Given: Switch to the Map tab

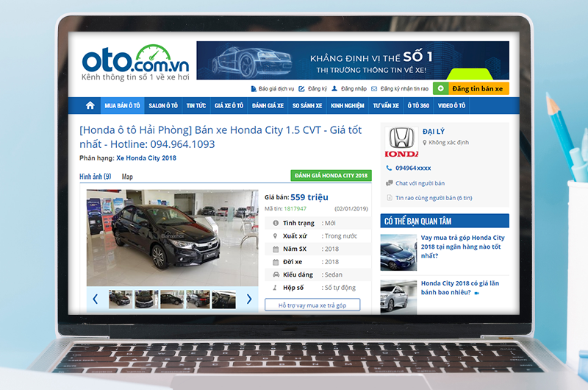Looking at the screenshot, I should tap(127, 177).
